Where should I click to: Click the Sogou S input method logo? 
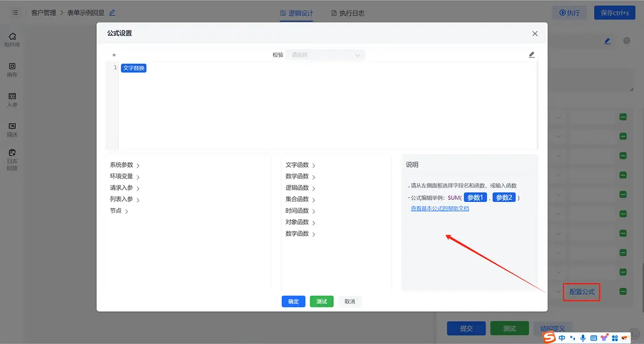pyautogui.click(x=549, y=338)
